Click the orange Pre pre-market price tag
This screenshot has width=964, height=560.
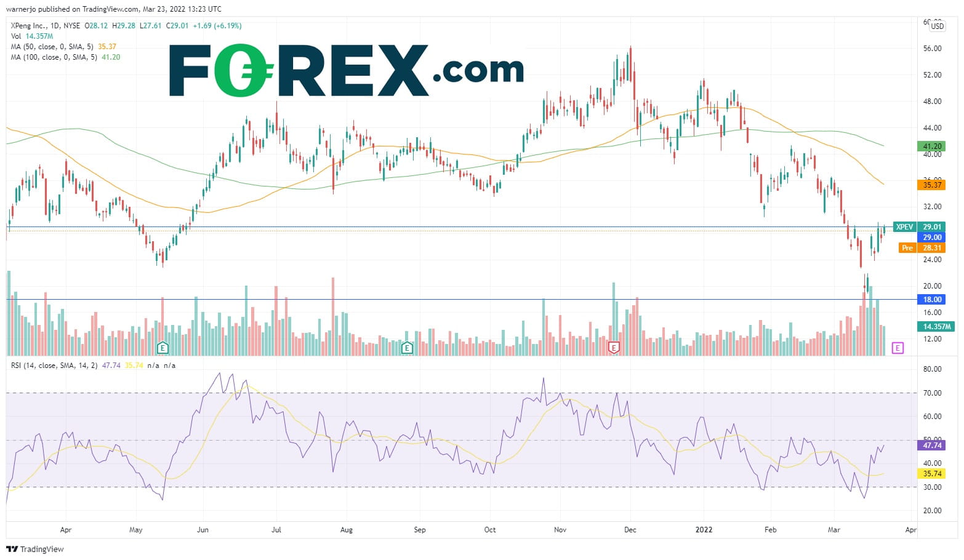click(x=907, y=248)
